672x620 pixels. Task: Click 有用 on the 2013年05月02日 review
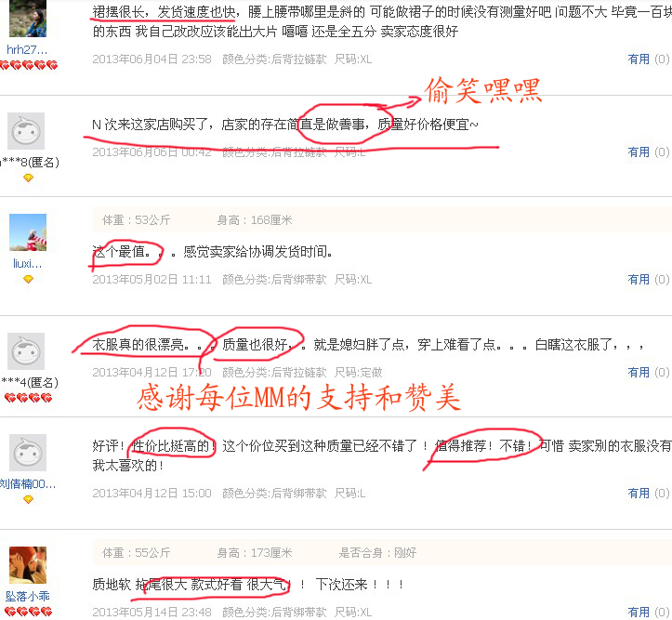click(639, 280)
